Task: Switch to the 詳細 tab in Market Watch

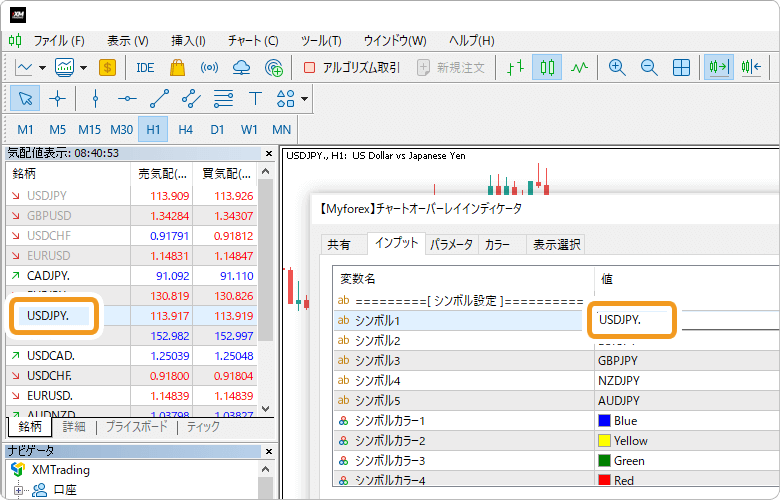Action: pyautogui.click(x=74, y=426)
